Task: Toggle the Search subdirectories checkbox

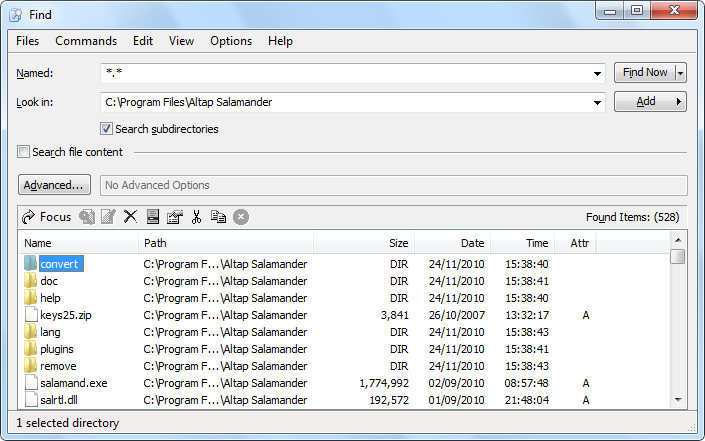Action: (106, 129)
